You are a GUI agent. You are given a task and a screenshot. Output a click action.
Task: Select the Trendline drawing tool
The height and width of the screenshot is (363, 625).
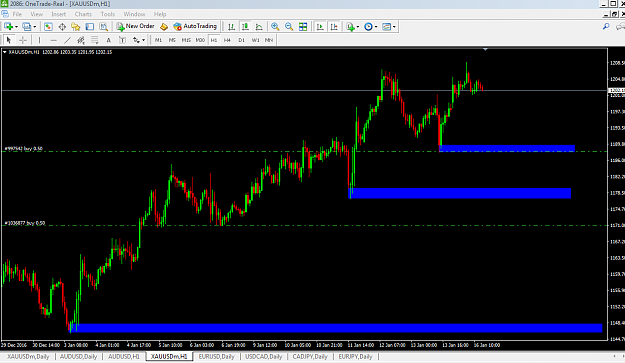pos(67,40)
